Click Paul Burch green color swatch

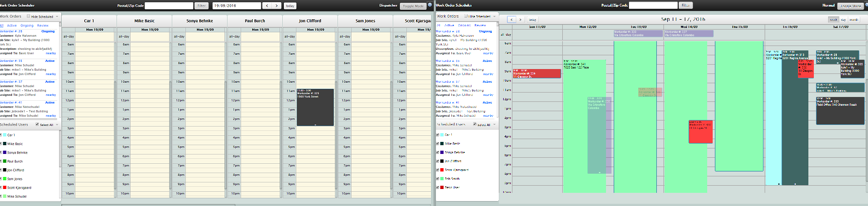pyautogui.click(x=5, y=161)
